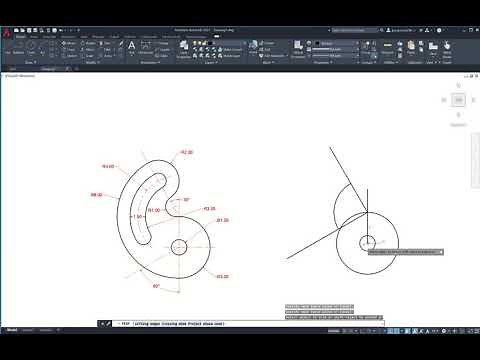Viewport: 480px width, 360px height.
Task: Click the Copy tool in Modify panel
Action: tap(69, 50)
